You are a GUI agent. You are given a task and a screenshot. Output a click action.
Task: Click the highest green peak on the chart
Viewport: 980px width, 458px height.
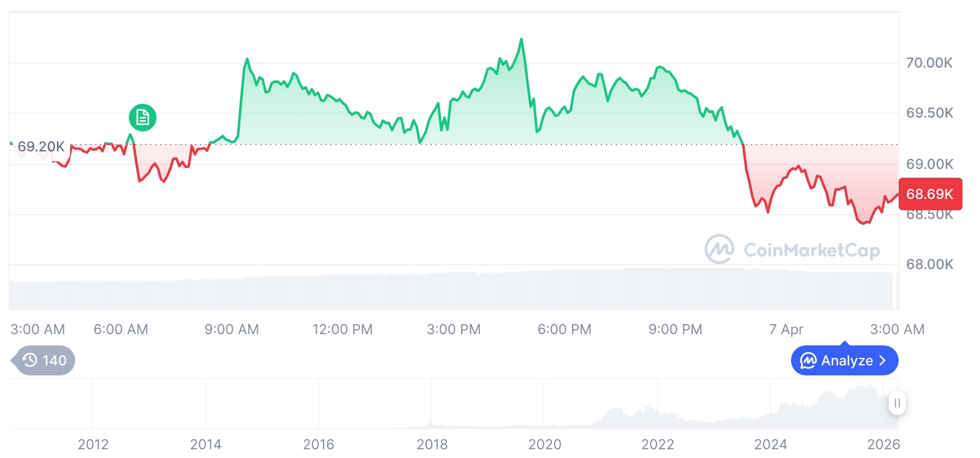521,39
